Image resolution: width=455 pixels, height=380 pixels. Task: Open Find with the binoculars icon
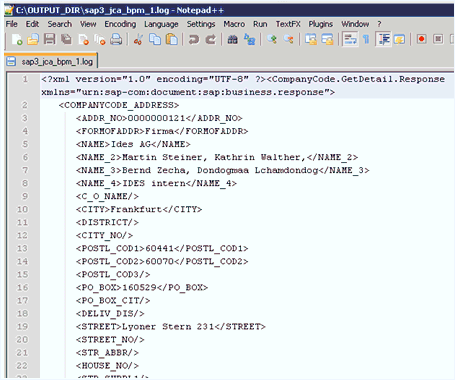point(232,40)
